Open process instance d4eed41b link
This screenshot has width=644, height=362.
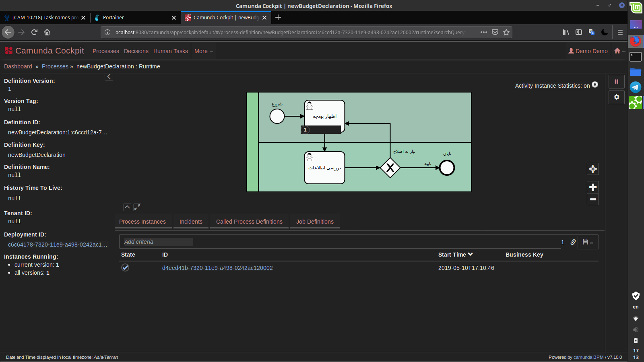coord(217,268)
